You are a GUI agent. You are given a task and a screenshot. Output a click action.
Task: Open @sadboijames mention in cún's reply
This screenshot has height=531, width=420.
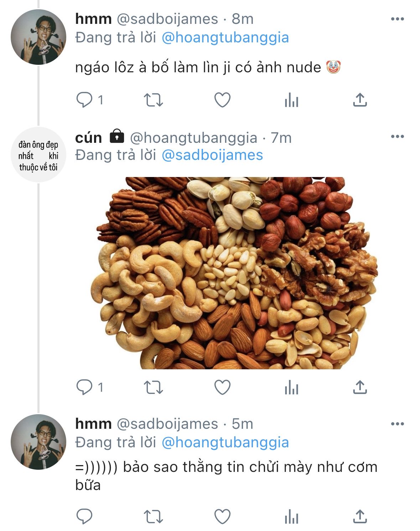pyautogui.click(x=212, y=155)
